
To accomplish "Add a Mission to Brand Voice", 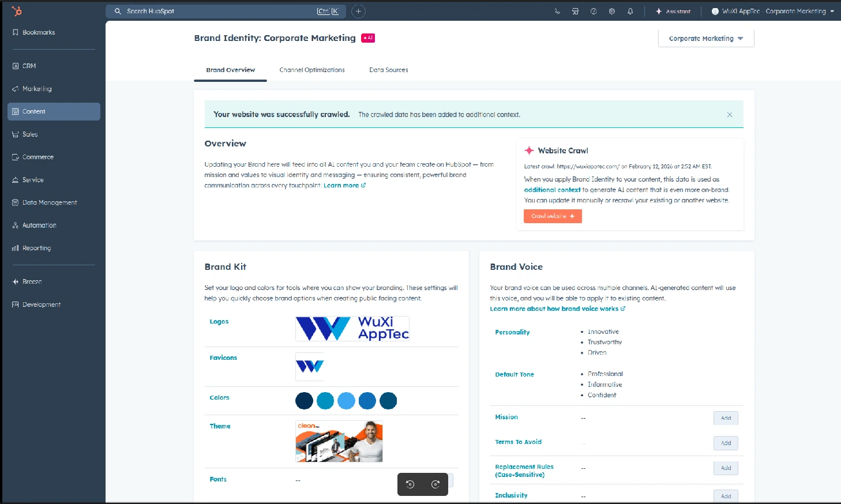I will pyautogui.click(x=726, y=418).
